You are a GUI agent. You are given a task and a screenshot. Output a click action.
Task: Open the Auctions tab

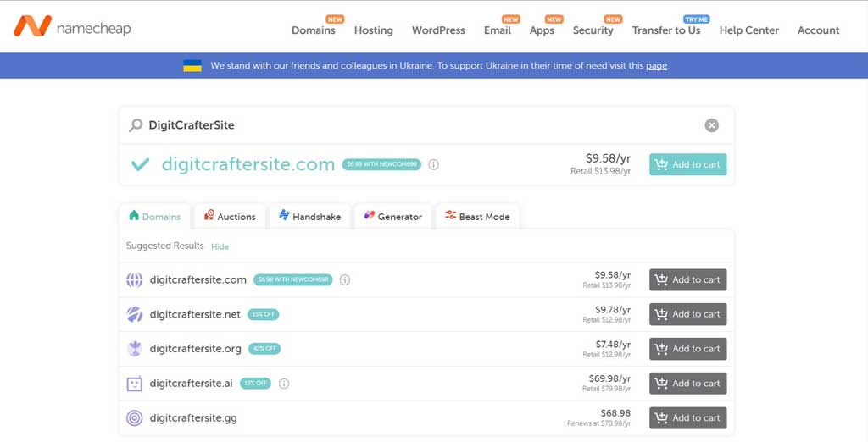(x=230, y=216)
